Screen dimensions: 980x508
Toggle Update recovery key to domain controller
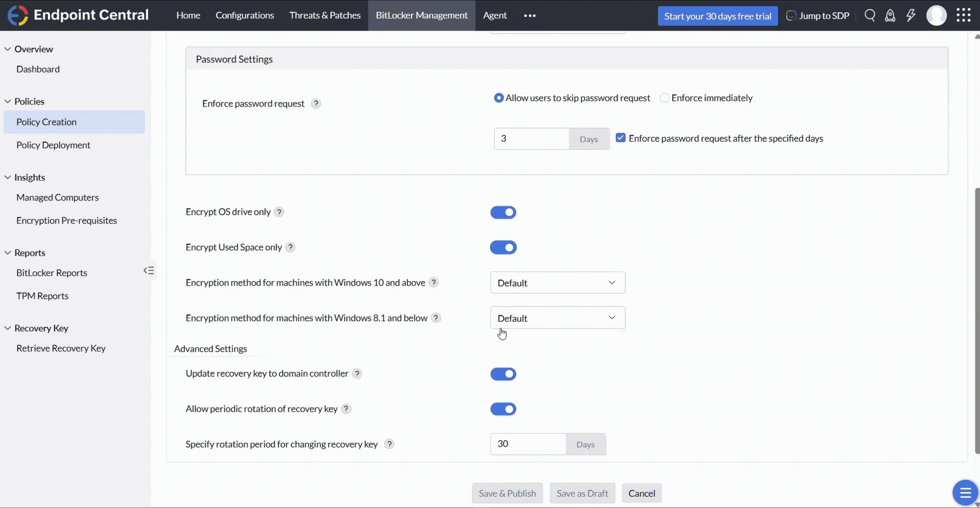[x=503, y=374]
